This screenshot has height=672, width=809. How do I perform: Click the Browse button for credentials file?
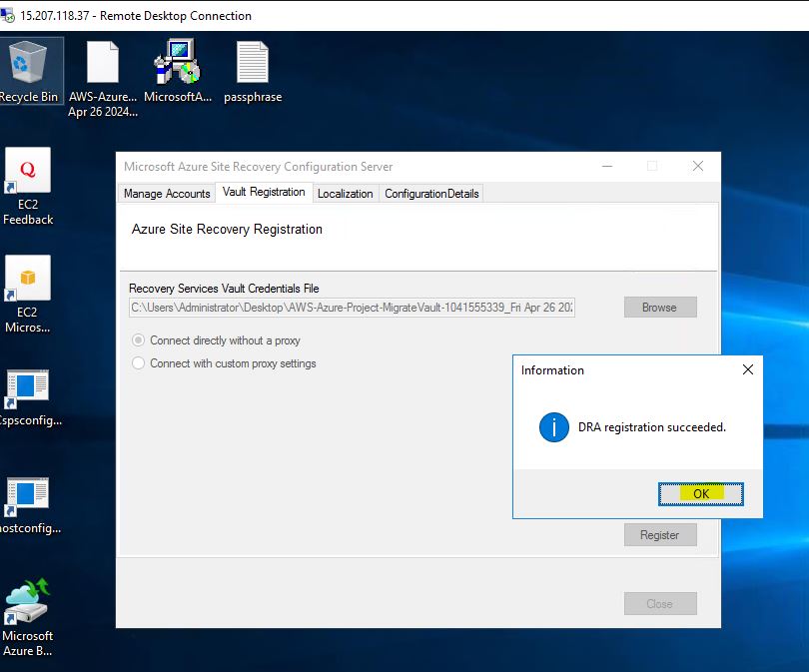(659, 308)
